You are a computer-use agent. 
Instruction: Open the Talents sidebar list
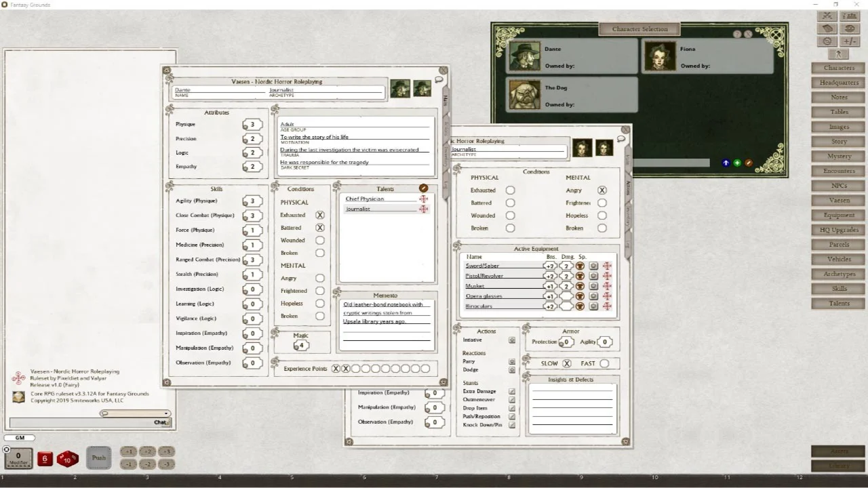click(x=838, y=304)
